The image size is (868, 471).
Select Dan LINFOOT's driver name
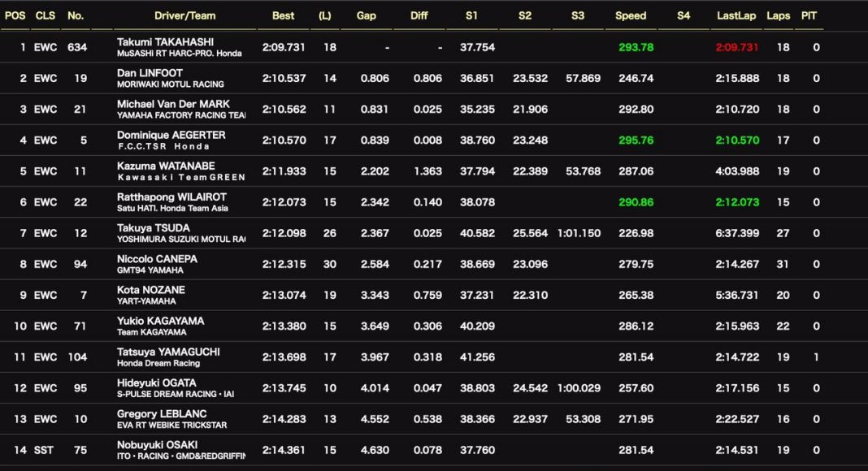150,73
